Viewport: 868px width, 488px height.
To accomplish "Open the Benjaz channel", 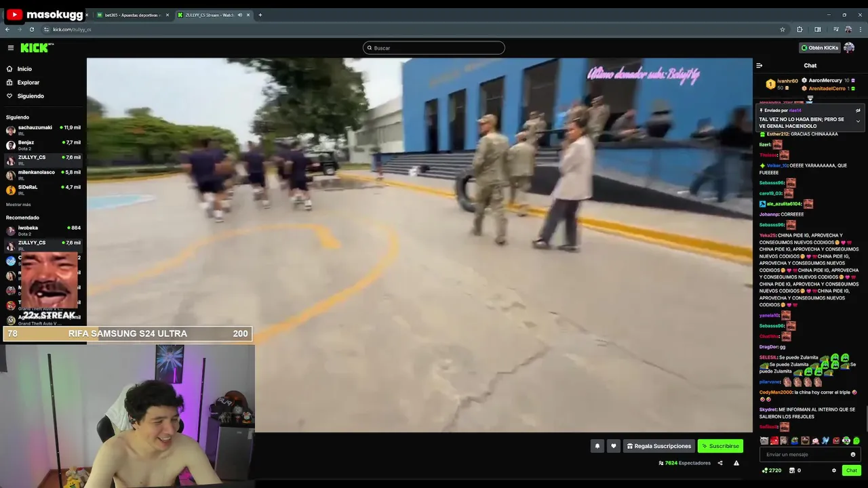I will (43, 144).
